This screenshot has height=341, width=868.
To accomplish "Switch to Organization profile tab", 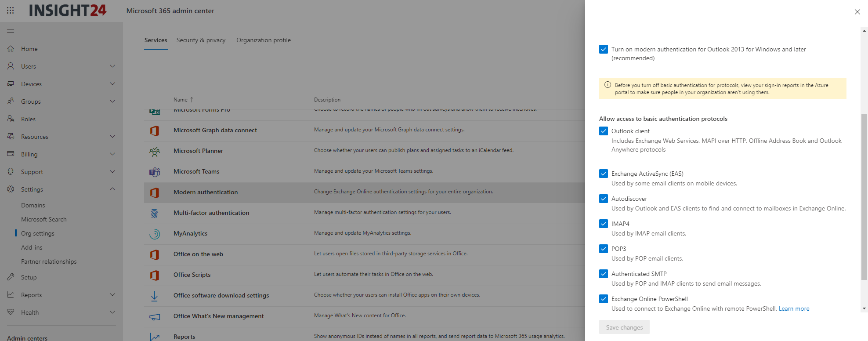I will [x=264, y=40].
